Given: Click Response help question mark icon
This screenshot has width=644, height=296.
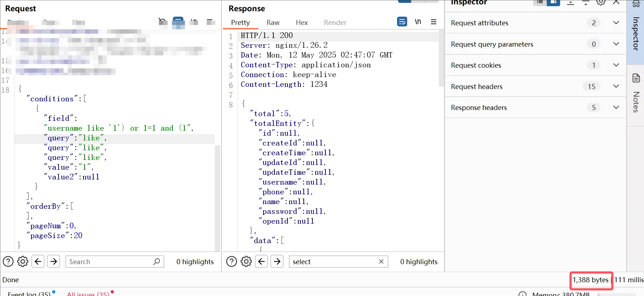Looking at the screenshot, I should click(231, 261).
